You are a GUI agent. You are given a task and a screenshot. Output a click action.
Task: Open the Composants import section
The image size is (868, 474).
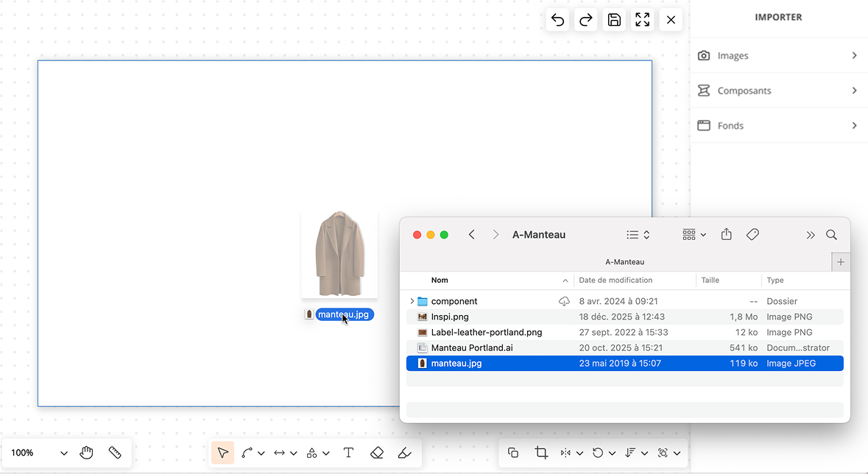point(778,91)
